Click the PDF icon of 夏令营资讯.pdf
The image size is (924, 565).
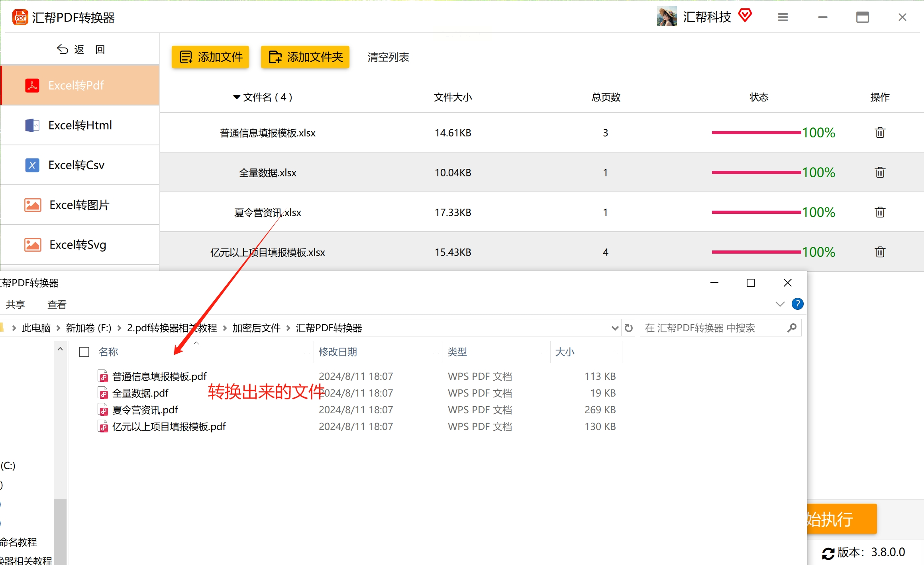point(103,410)
